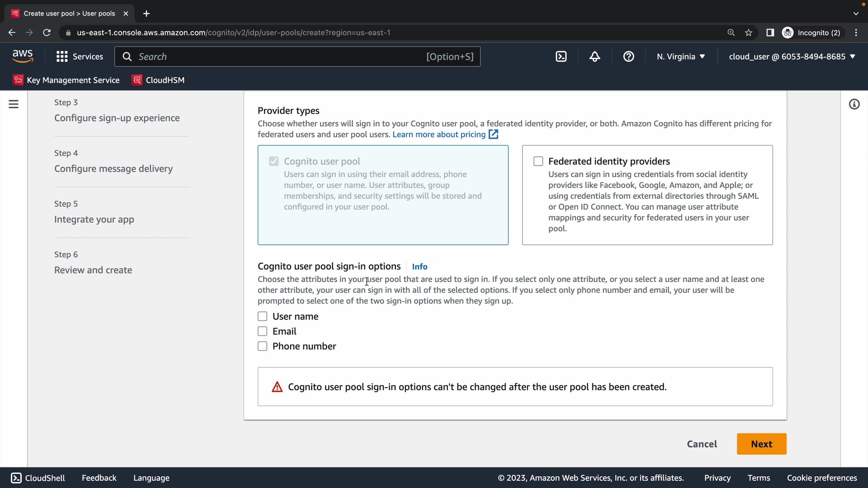This screenshot has width=868, height=488.
Task: Open Chrome tab search chevron
Action: coord(856,14)
